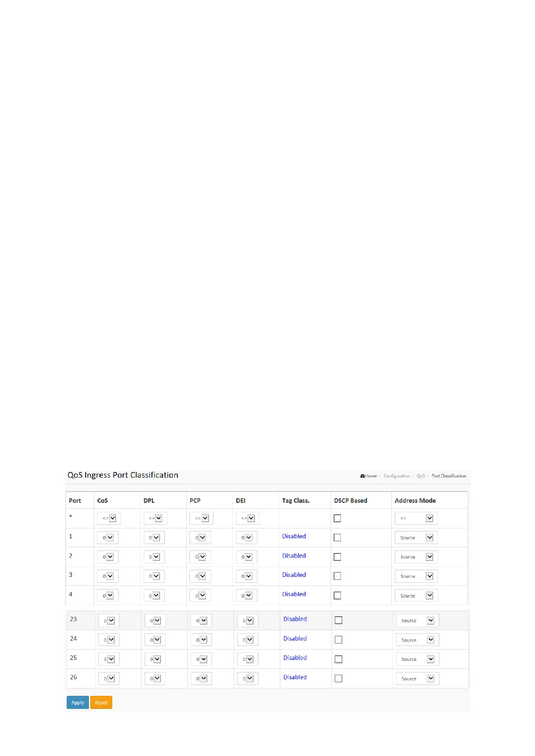
Task: Expand the wildcard row Address Mode dropdown
Action: point(416,518)
